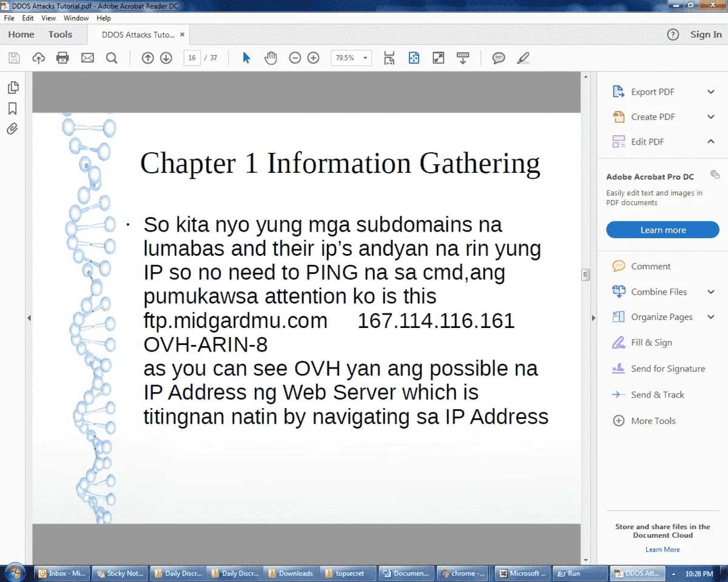Open page thumbnails panel icon
728x582 pixels.
click(x=13, y=88)
